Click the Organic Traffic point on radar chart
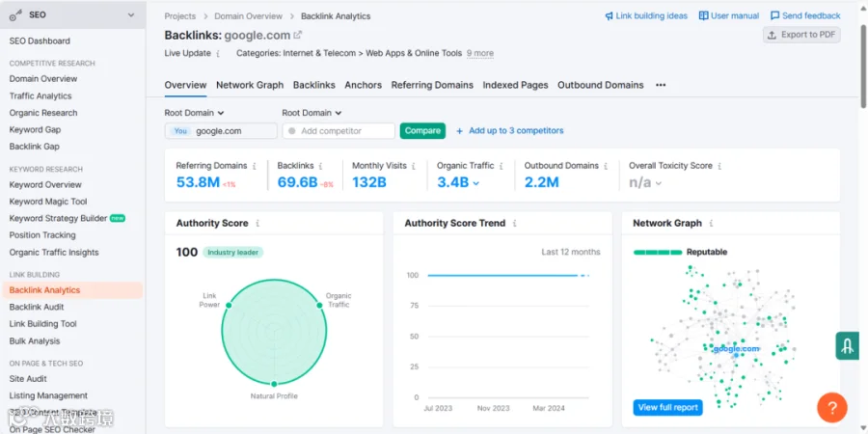 [x=319, y=305]
